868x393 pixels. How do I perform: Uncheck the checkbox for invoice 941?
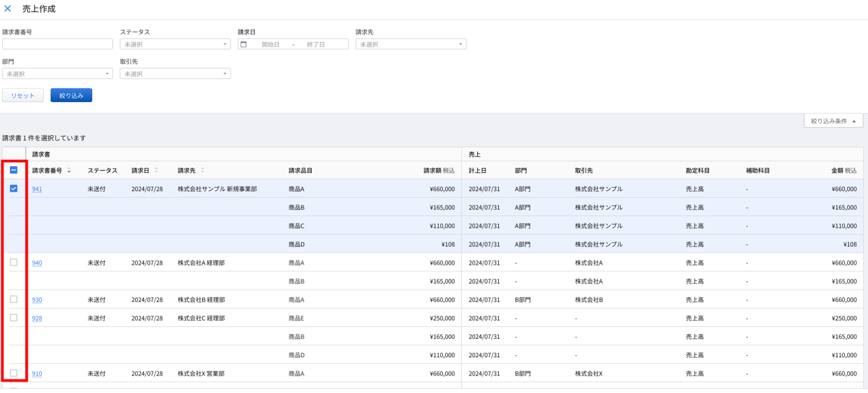[14, 188]
